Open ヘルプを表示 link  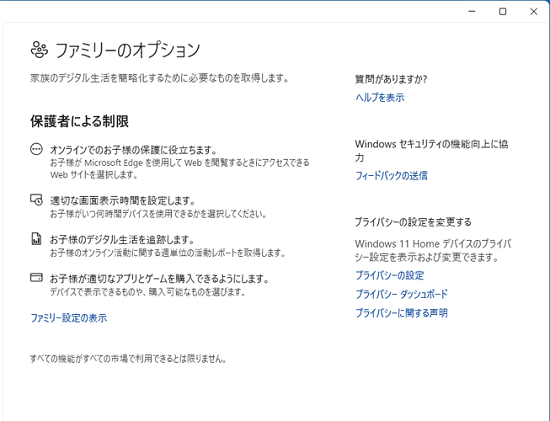coord(380,97)
